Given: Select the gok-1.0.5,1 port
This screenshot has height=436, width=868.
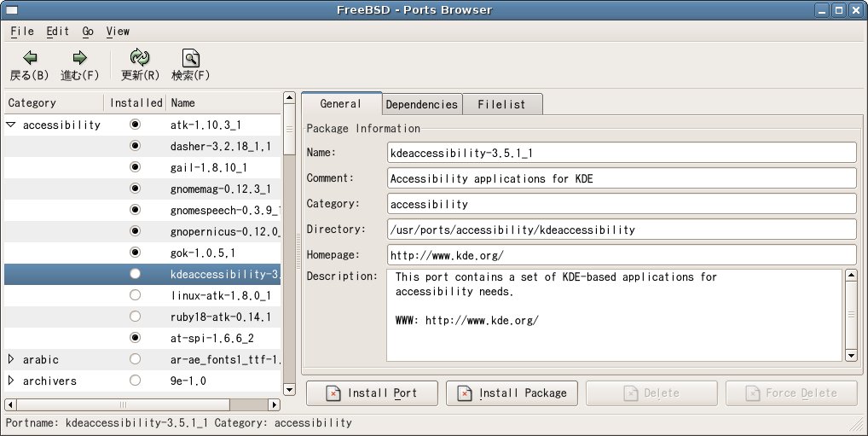Looking at the screenshot, I should coord(203,253).
